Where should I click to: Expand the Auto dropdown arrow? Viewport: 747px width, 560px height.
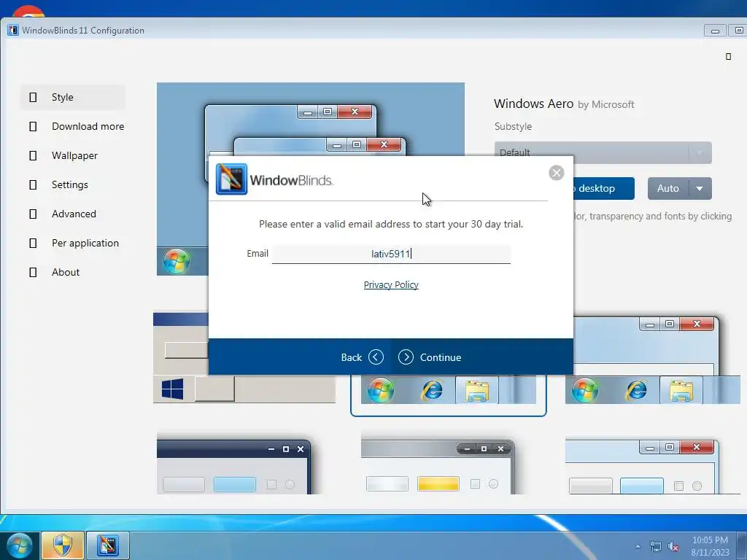(700, 189)
